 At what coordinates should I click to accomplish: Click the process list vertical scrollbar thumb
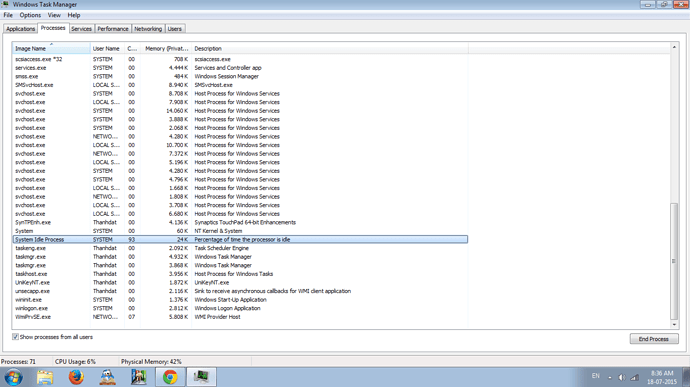[x=674, y=261]
